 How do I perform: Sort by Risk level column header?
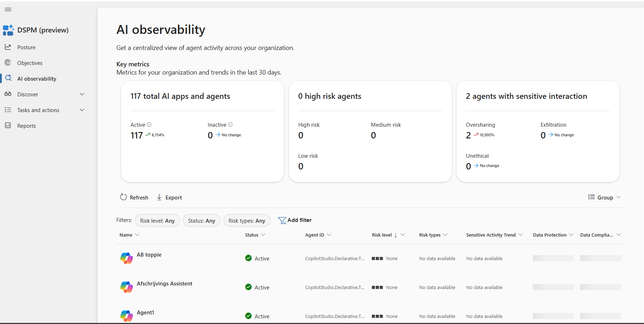tap(382, 235)
